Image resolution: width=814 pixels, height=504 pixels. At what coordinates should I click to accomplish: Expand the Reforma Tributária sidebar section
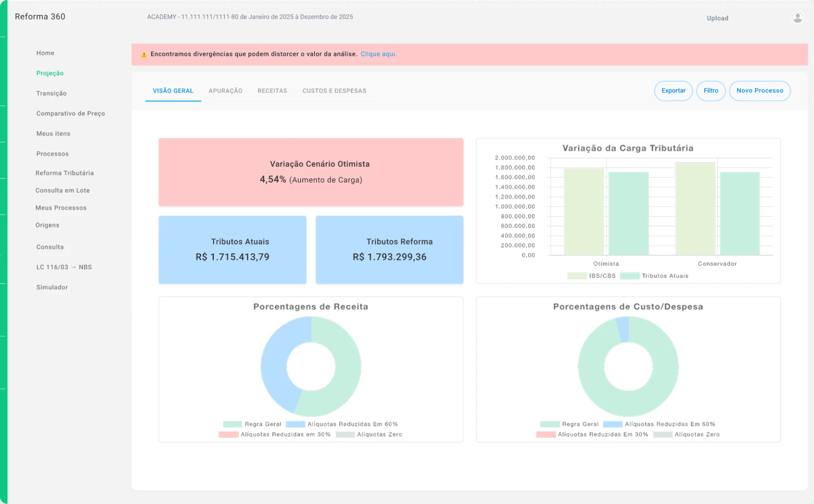coord(64,173)
